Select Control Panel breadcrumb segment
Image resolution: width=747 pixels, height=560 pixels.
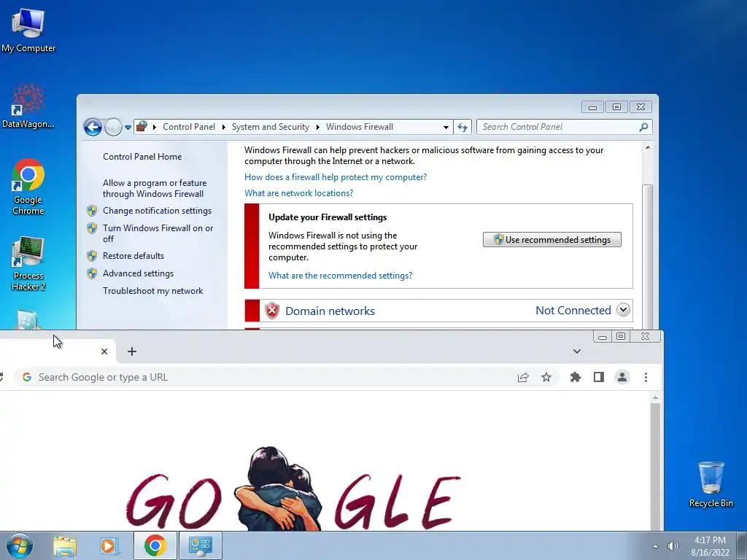[x=189, y=127]
